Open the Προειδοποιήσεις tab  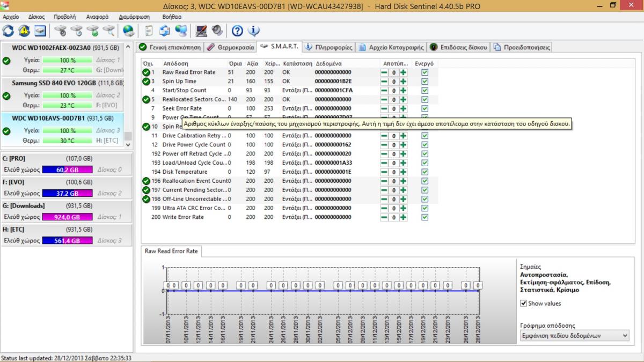[522, 47]
